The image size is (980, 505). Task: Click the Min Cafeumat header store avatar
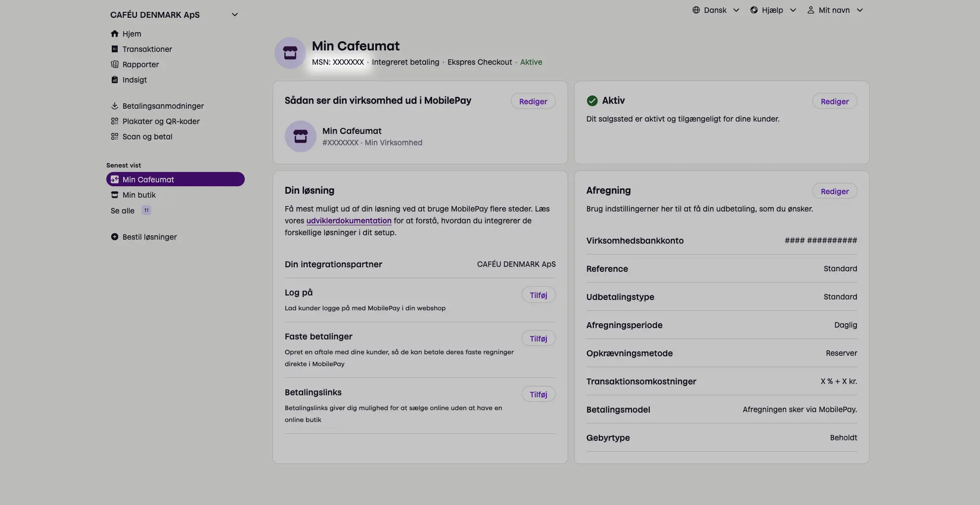[290, 53]
